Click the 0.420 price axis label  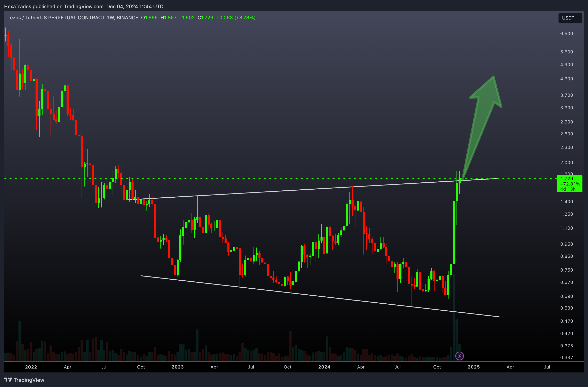coord(566,334)
